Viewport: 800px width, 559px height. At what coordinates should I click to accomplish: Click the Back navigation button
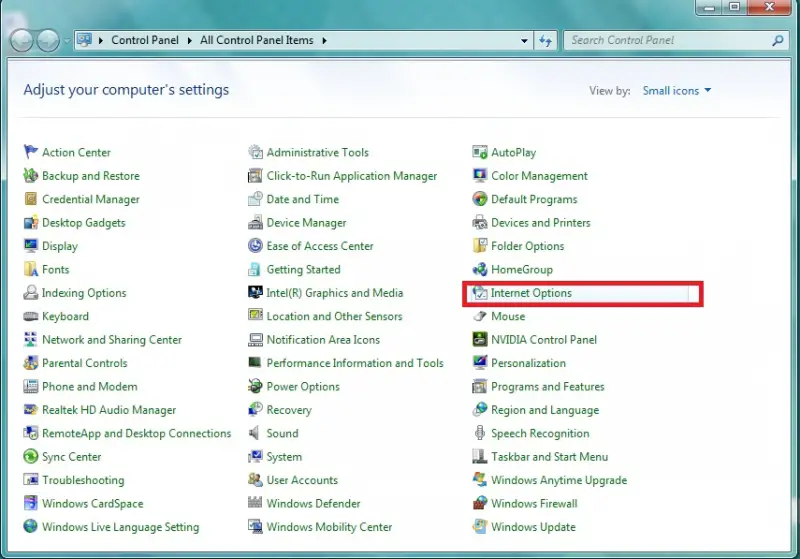pos(22,41)
